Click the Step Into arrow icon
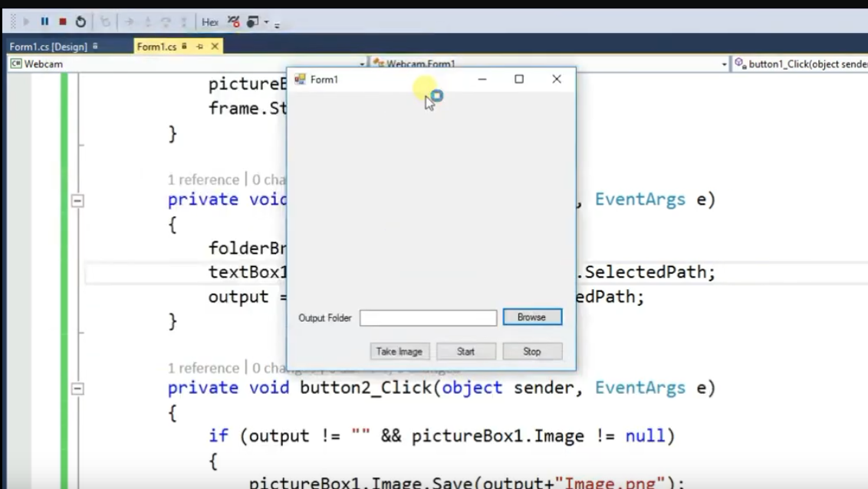The image size is (868, 489). [x=147, y=21]
